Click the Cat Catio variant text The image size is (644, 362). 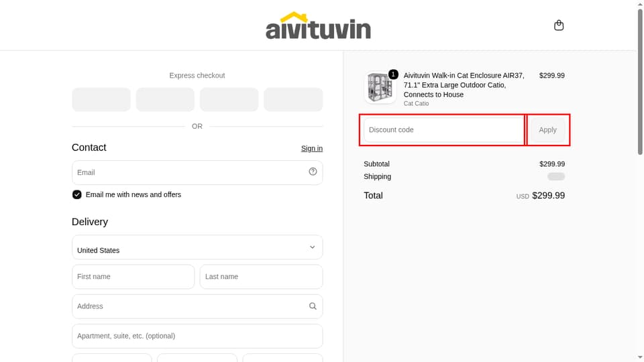[416, 103]
